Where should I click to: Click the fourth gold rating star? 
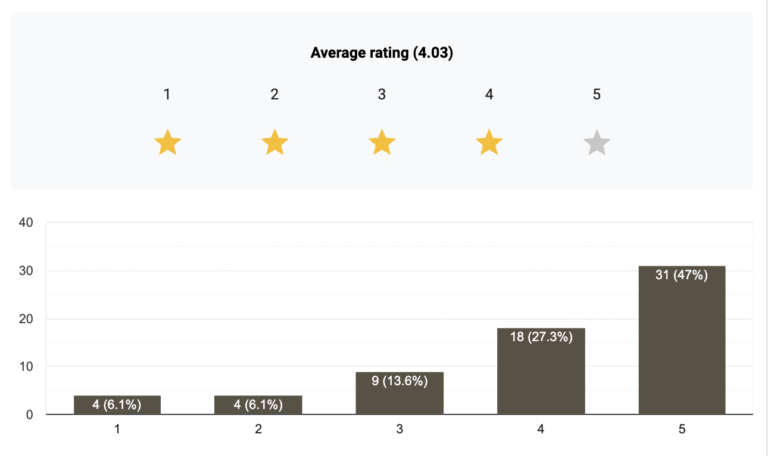489,143
